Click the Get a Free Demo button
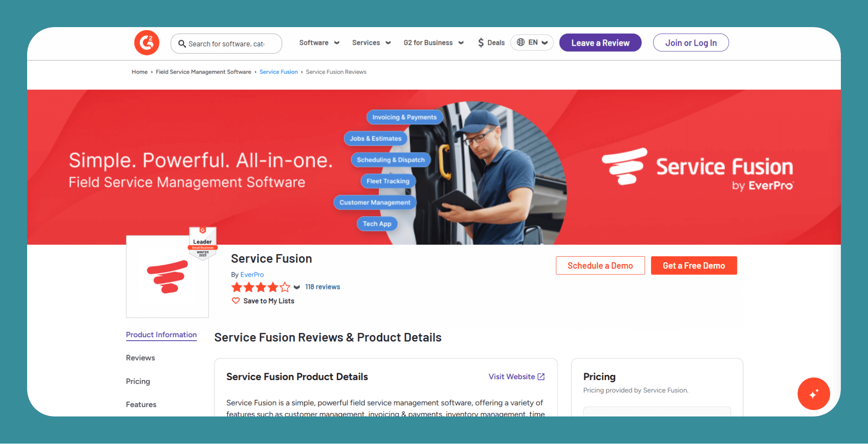 tap(694, 266)
